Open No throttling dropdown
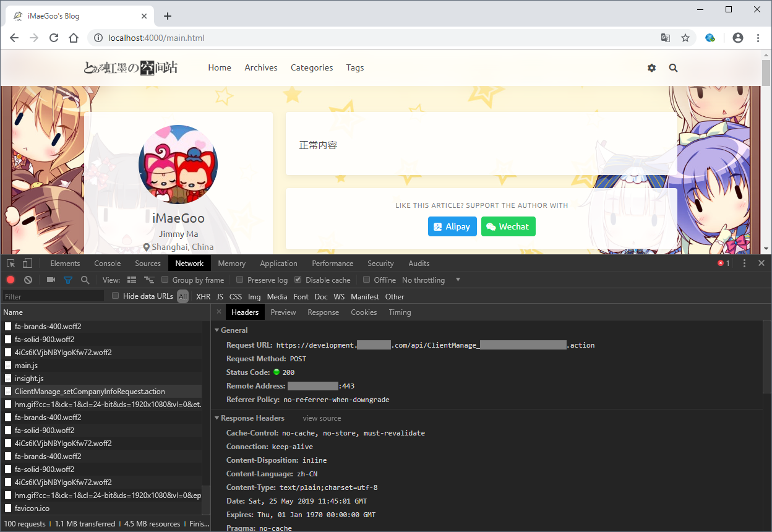The height and width of the screenshot is (532, 772). pos(431,280)
